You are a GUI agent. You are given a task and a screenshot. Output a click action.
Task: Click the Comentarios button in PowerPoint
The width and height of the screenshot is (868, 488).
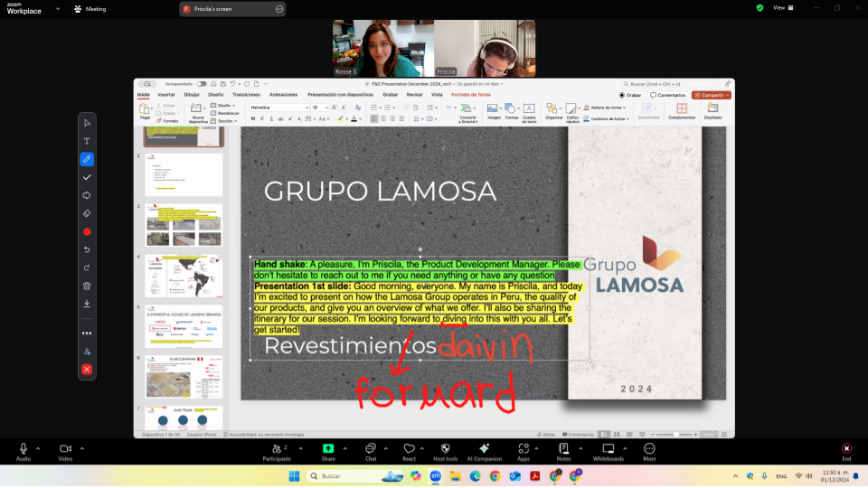point(668,95)
